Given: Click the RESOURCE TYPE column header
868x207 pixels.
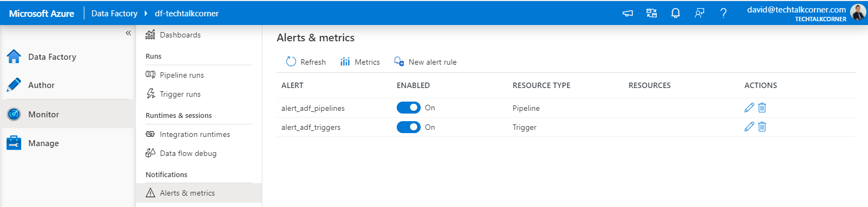Looking at the screenshot, I should coord(541,85).
